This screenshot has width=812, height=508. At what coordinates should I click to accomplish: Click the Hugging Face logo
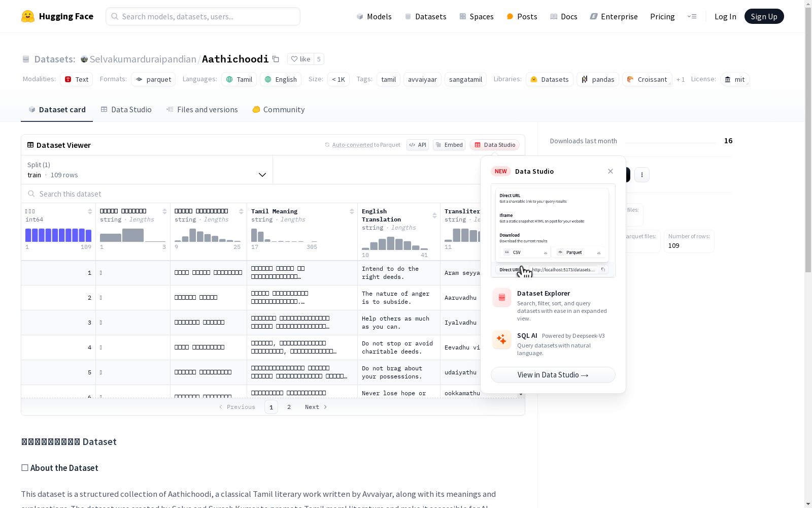57,16
